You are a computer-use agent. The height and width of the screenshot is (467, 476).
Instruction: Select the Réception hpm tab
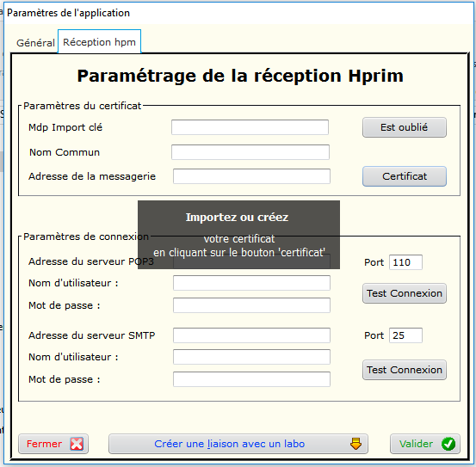pos(99,42)
